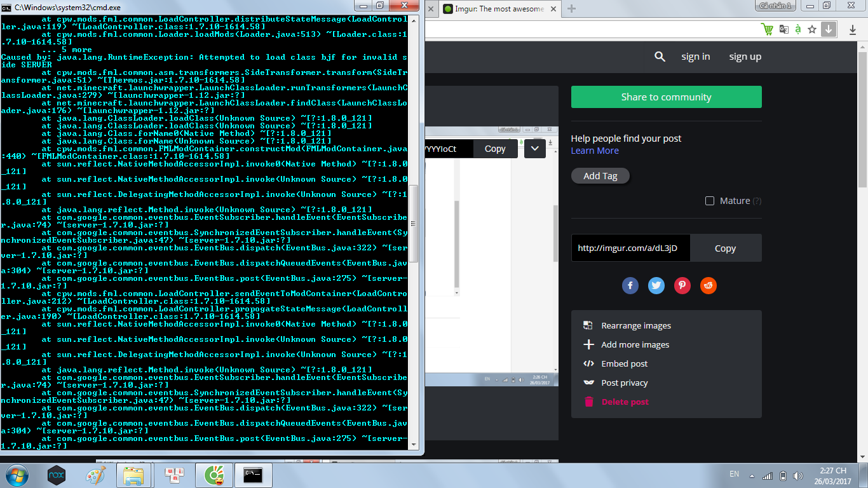
Task: Click the trash icon for Delete post
Action: coord(588,402)
